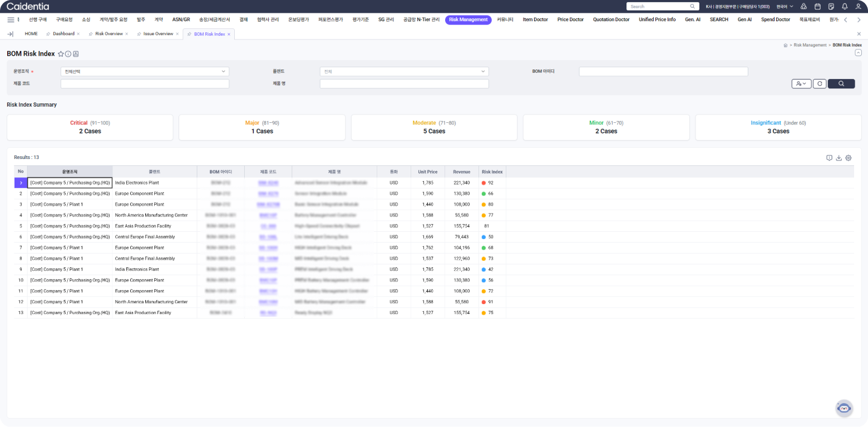868x427 pixels.
Task: Click the dark search button to run query
Action: [x=841, y=83]
